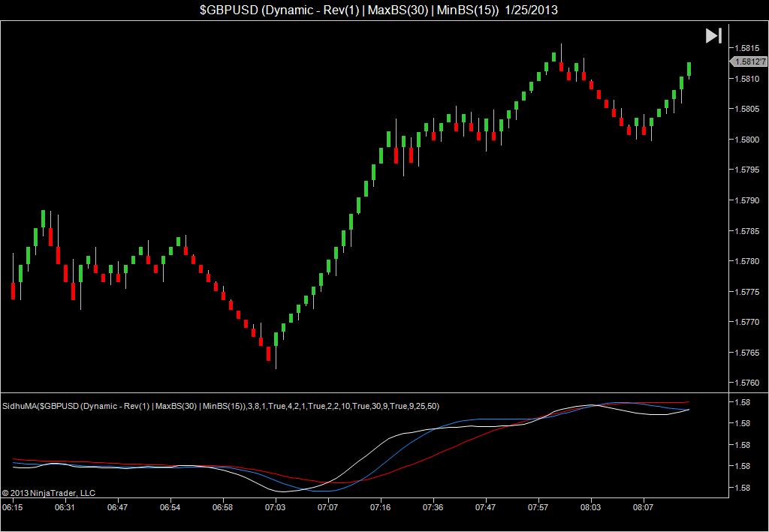Click the 1.5815 price axis label

(x=746, y=48)
